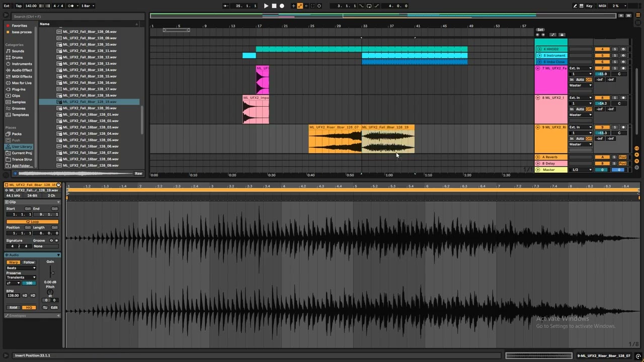Click the lock envelopes icon
This screenshot has width=644, height=362.
[561, 35]
